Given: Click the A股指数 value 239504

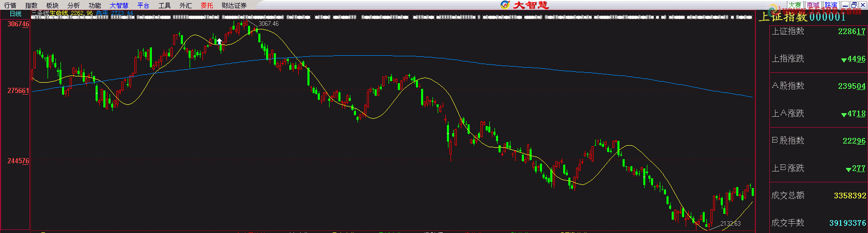Looking at the screenshot, I should [851, 86].
